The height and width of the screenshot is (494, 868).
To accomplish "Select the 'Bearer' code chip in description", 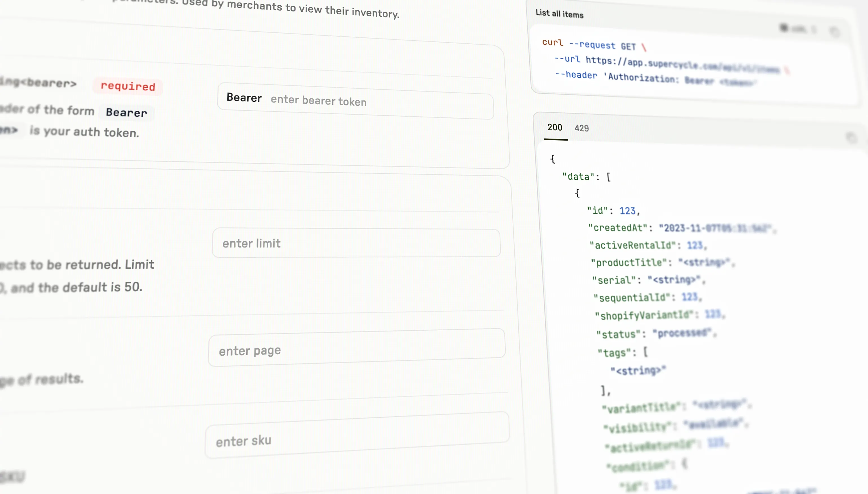I will point(127,112).
